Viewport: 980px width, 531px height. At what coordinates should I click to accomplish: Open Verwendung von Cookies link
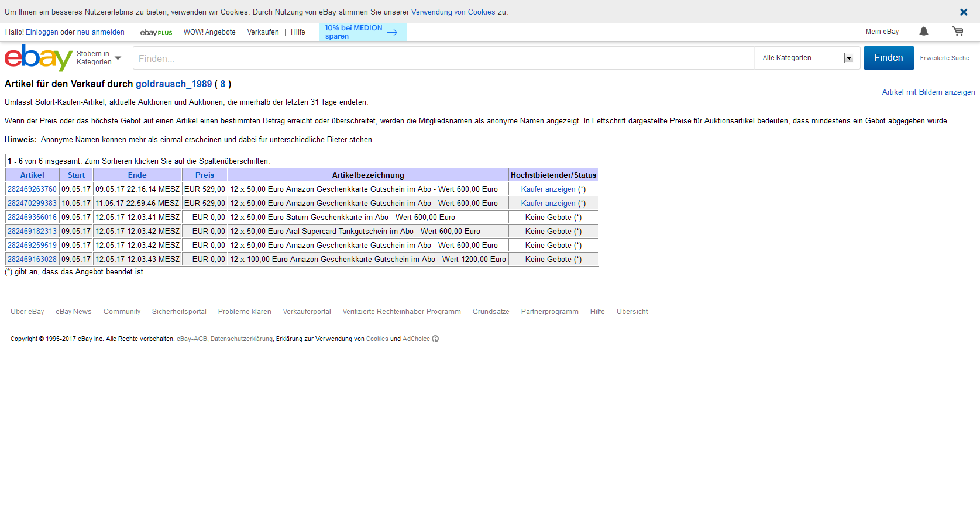[x=453, y=12]
